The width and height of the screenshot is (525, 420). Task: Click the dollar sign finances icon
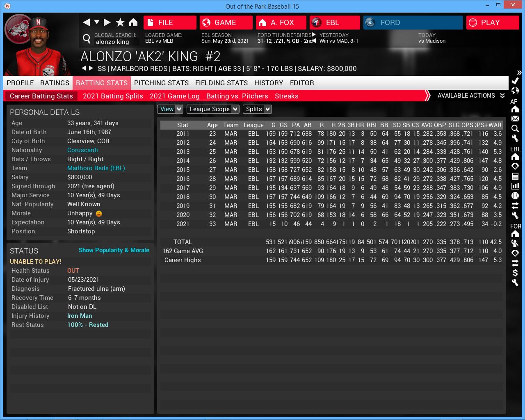pyautogui.click(x=515, y=273)
